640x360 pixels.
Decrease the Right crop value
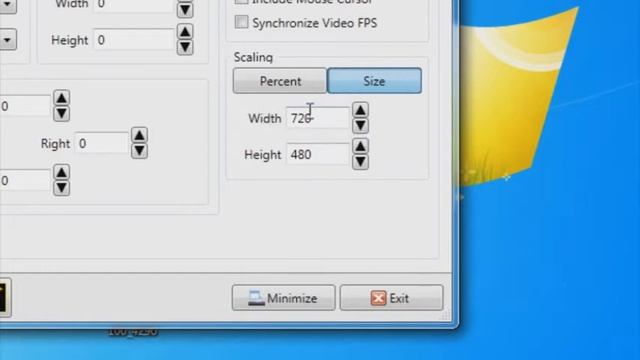[139, 151]
